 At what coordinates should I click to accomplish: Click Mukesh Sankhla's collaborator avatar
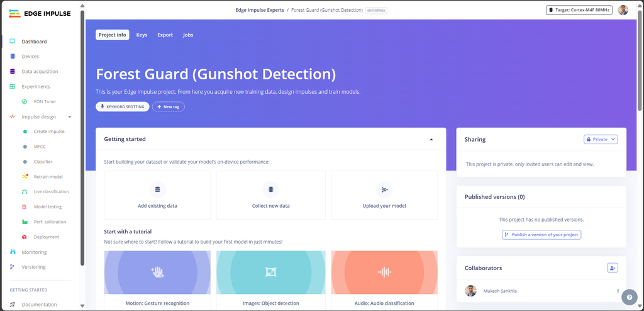pos(470,291)
